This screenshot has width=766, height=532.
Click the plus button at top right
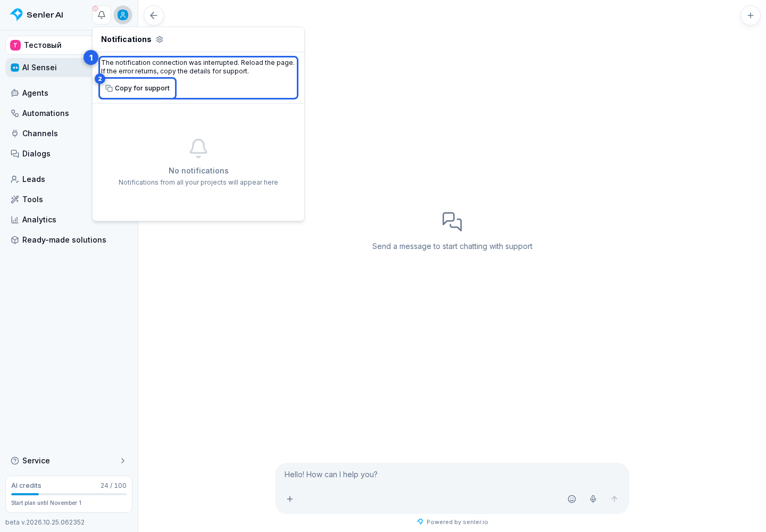click(751, 15)
